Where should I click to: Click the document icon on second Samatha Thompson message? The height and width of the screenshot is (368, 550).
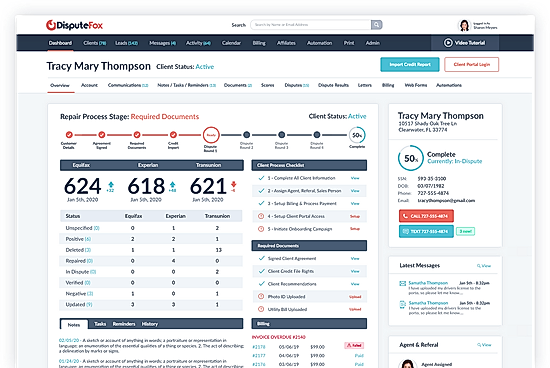click(403, 304)
